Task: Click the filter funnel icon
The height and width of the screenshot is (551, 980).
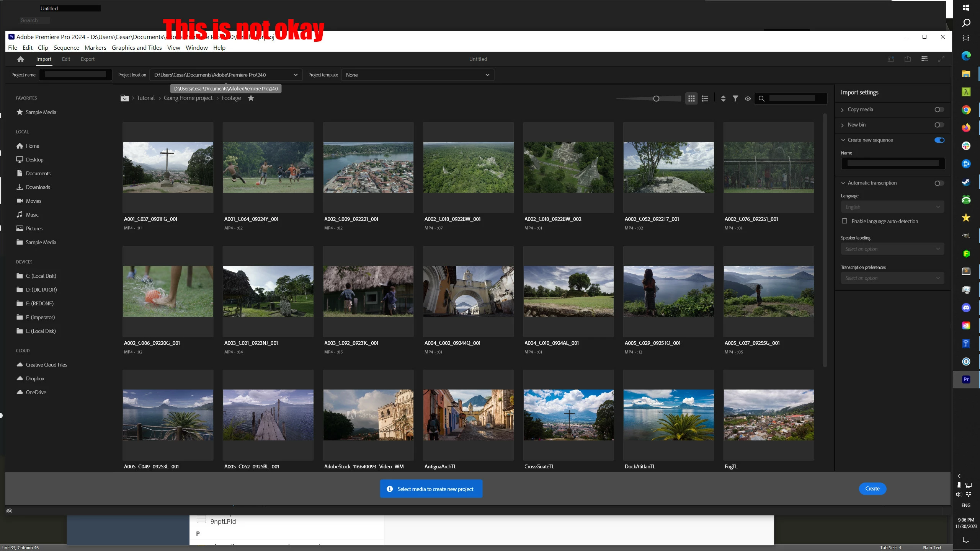Action: point(735,99)
